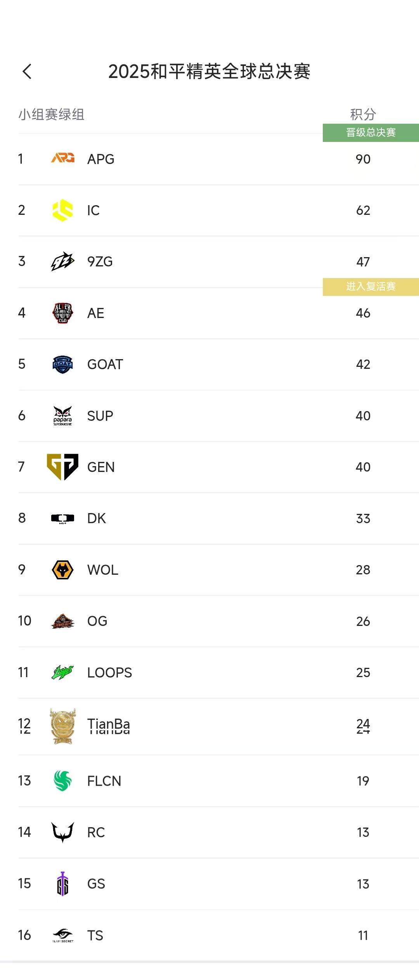Click the blue GOAT team badge
This screenshot has height=980, width=419.
tap(62, 364)
